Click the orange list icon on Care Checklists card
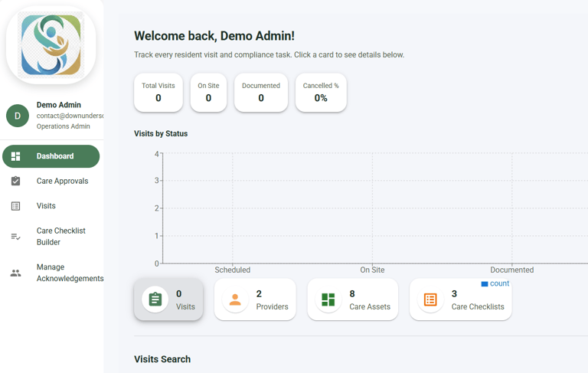Screen dimensions: 588x373 tap(430, 299)
